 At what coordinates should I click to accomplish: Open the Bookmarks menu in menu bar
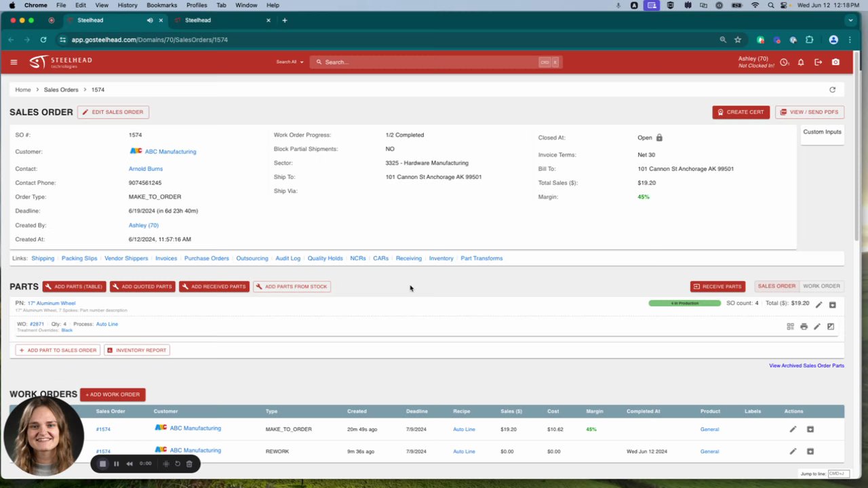[161, 5]
